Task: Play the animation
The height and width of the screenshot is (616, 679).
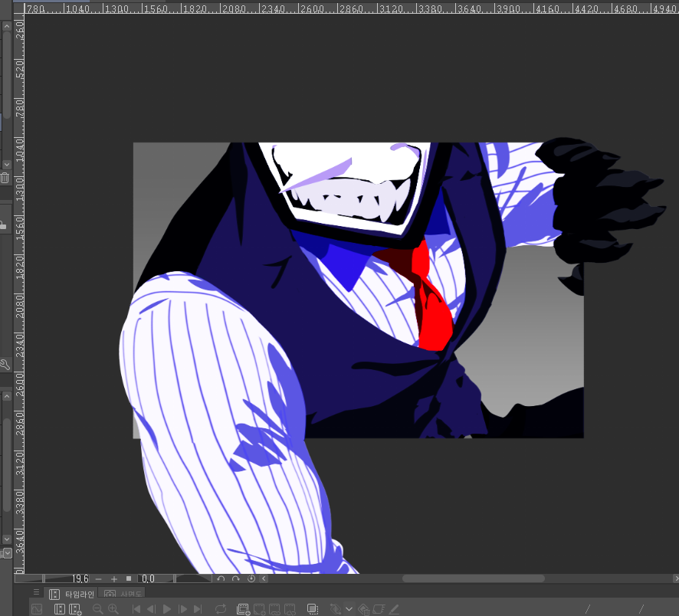Action: 167,609
